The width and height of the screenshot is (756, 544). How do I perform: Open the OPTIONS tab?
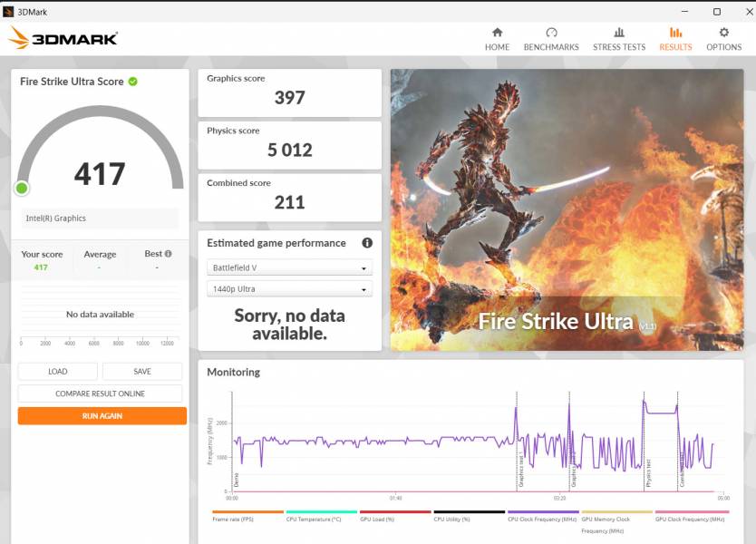point(723,40)
